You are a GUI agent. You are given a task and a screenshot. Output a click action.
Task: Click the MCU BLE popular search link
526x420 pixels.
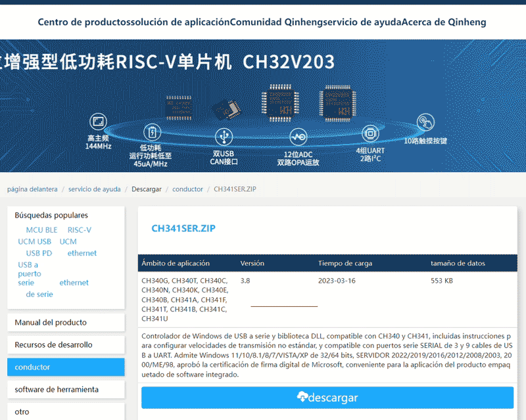point(41,230)
